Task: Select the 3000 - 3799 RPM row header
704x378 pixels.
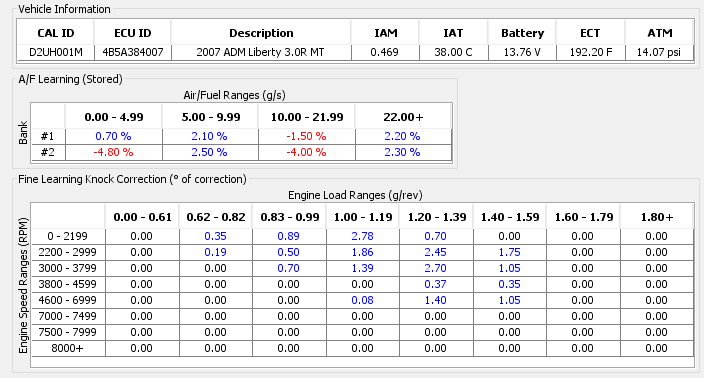Action: point(68,268)
